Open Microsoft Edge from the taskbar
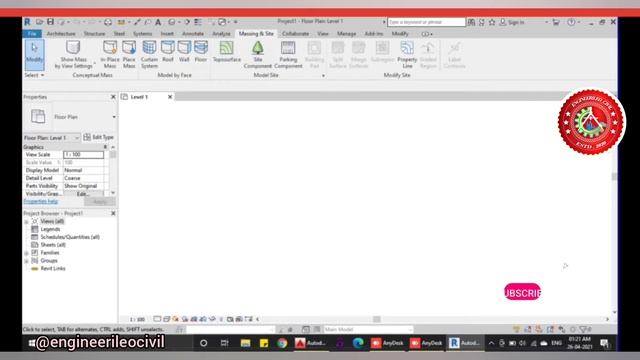The image size is (640, 360). pos(358,343)
